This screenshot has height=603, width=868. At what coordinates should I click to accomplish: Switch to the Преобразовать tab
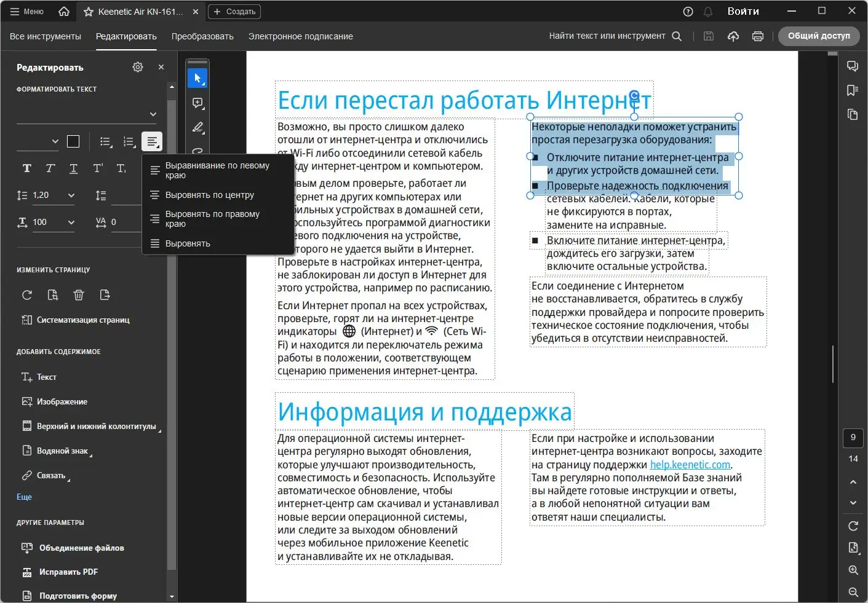pos(202,36)
